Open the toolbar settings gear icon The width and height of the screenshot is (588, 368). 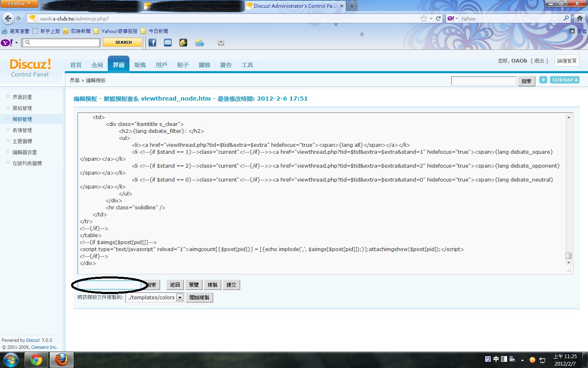(x=221, y=43)
